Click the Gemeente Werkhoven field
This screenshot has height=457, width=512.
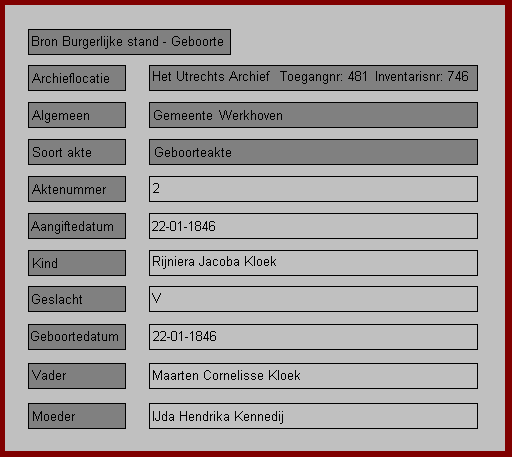coord(313,115)
